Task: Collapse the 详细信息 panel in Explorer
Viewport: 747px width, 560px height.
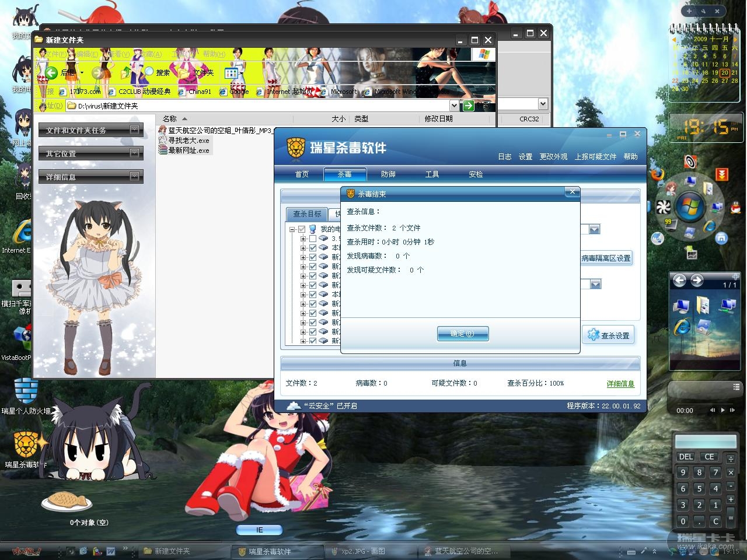Action: pyautogui.click(x=135, y=176)
